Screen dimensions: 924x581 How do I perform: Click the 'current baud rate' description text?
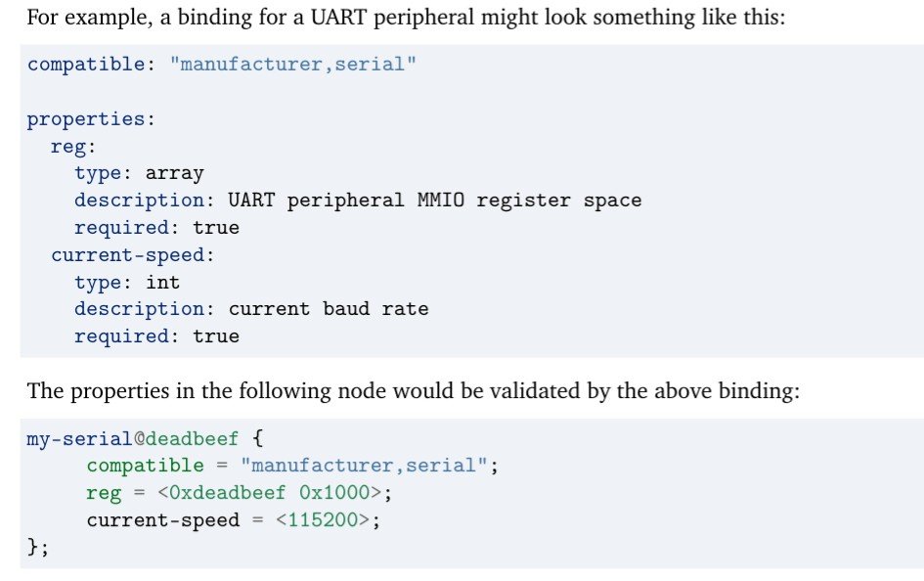[329, 308]
